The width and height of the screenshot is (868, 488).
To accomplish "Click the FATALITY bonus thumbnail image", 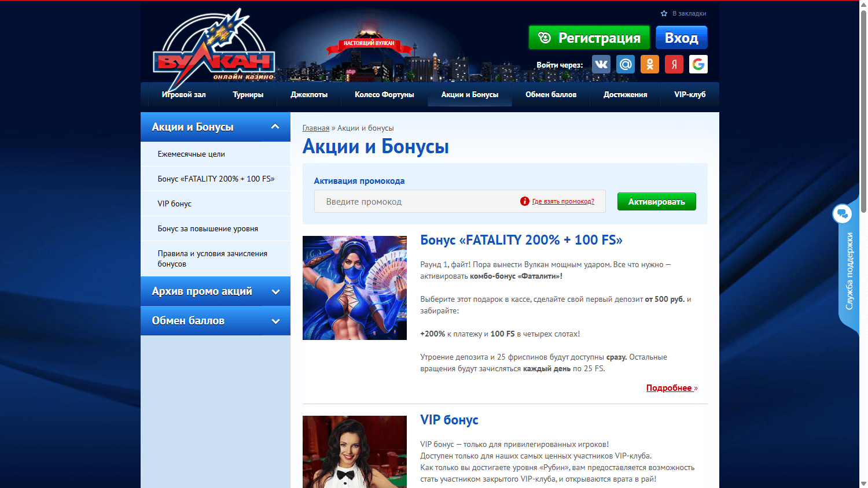I will click(x=354, y=287).
